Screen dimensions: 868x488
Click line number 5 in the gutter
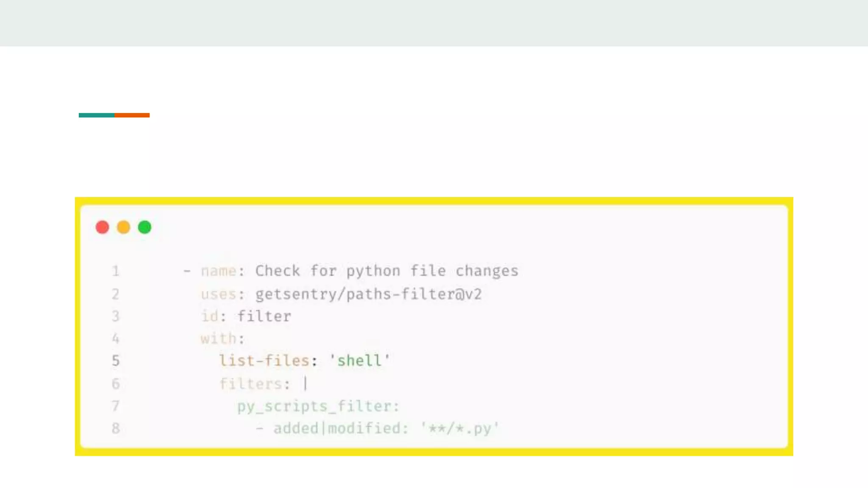[116, 361]
